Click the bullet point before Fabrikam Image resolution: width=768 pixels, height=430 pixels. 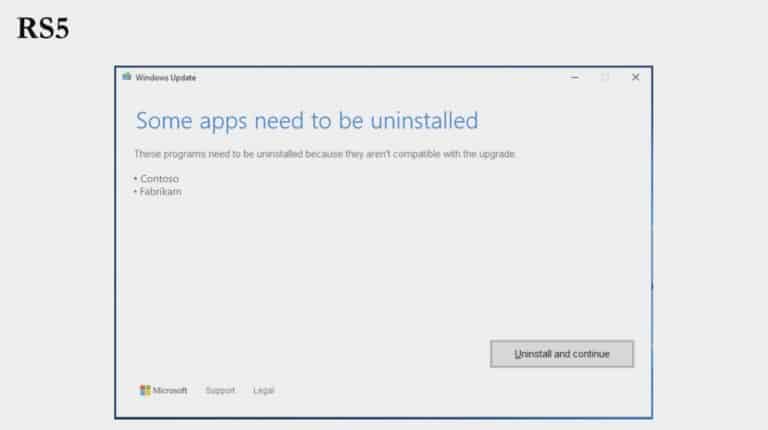(136, 191)
